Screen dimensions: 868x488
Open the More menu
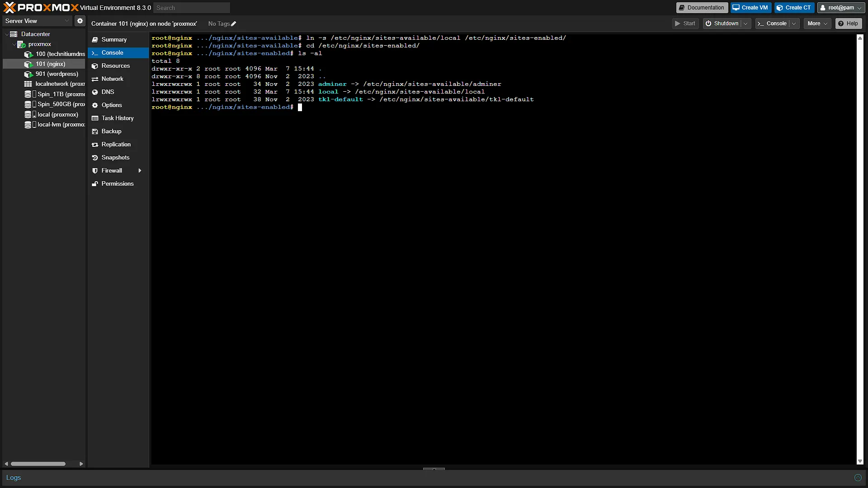(817, 23)
